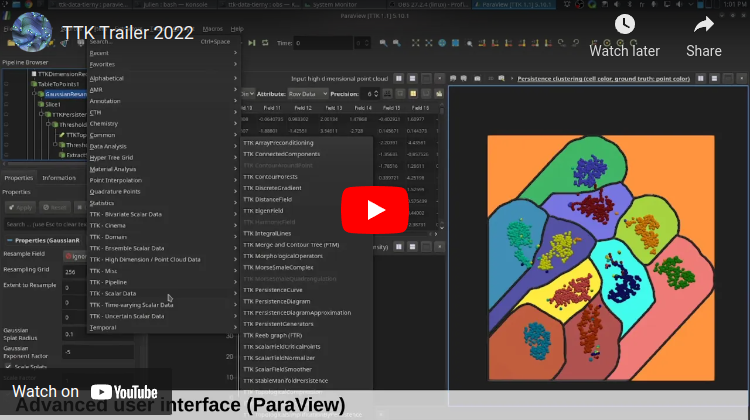Viewport: 750px width, 420px height.
Task: Select TTK PersistenceDiagram filter
Action: click(306, 301)
